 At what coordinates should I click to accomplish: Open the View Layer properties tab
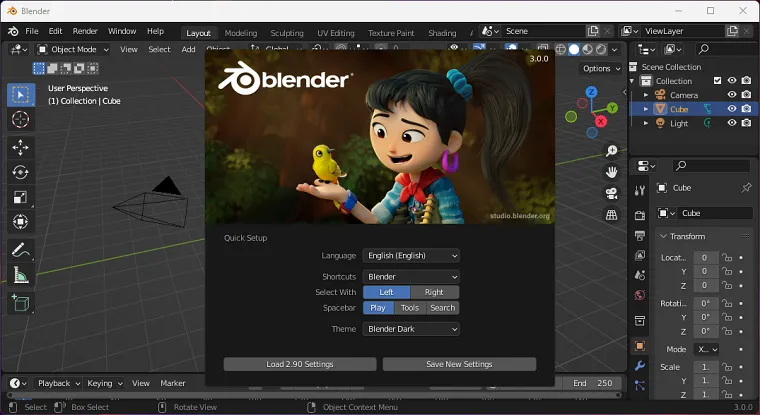pyautogui.click(x=640, y=255)
